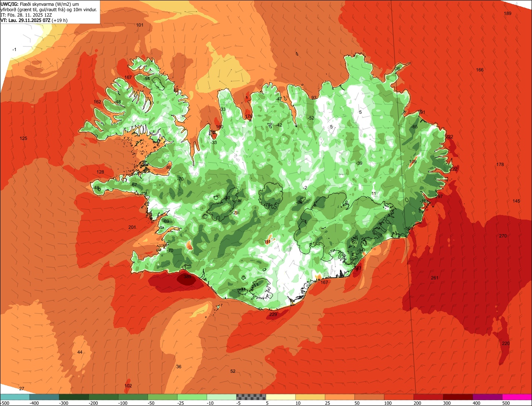This screenshot has height=406, width=532.
Task: Click the flux value '333' off the southeast coast
Action: (357, 268)
